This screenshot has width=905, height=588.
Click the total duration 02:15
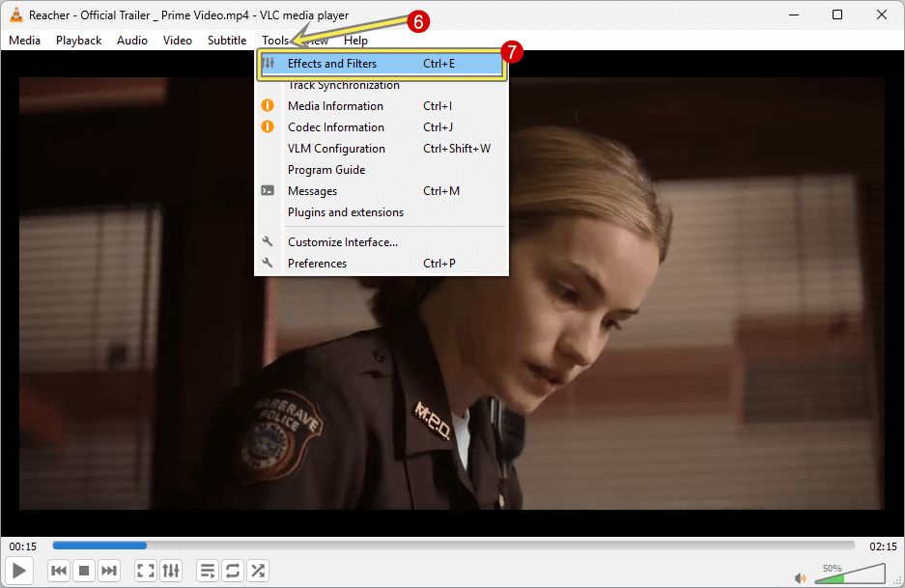(x=883, y=546)
